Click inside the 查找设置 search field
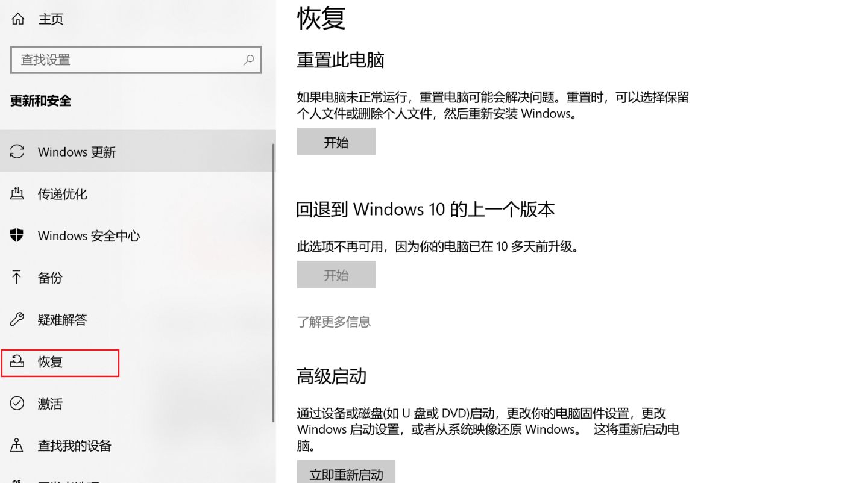Viewport: 868px width, 483px height. [121, 60]
